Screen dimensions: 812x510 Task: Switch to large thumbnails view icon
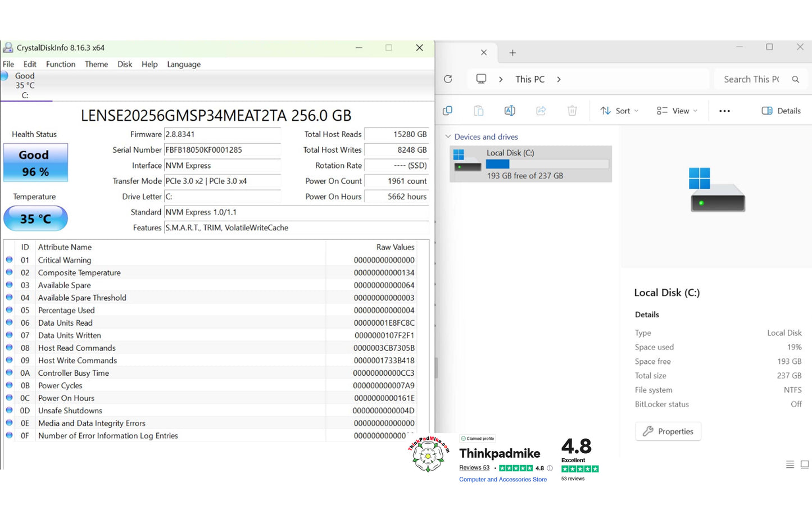coord(805,465)
